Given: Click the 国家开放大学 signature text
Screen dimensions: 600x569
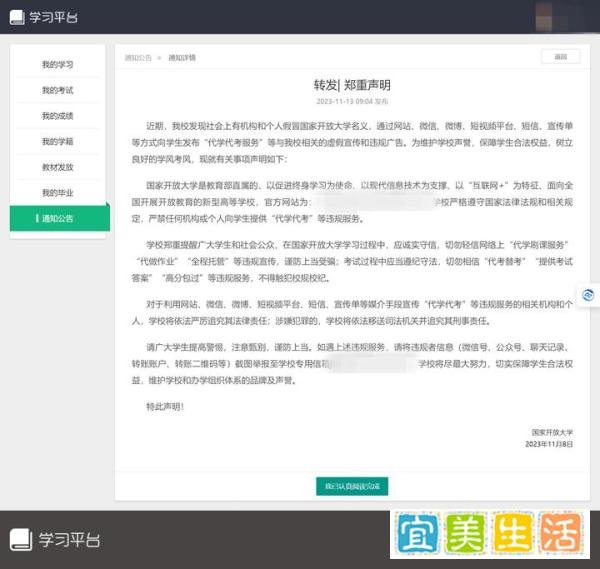Looking at the screenshot, I should 552,432.
